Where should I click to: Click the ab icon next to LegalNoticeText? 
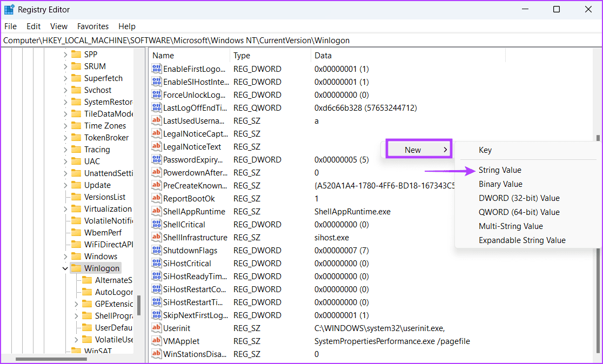pos(156,147)
